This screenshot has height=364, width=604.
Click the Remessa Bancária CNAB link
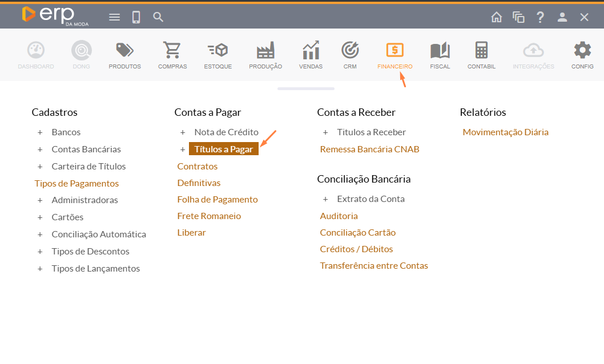pos(369,149)
